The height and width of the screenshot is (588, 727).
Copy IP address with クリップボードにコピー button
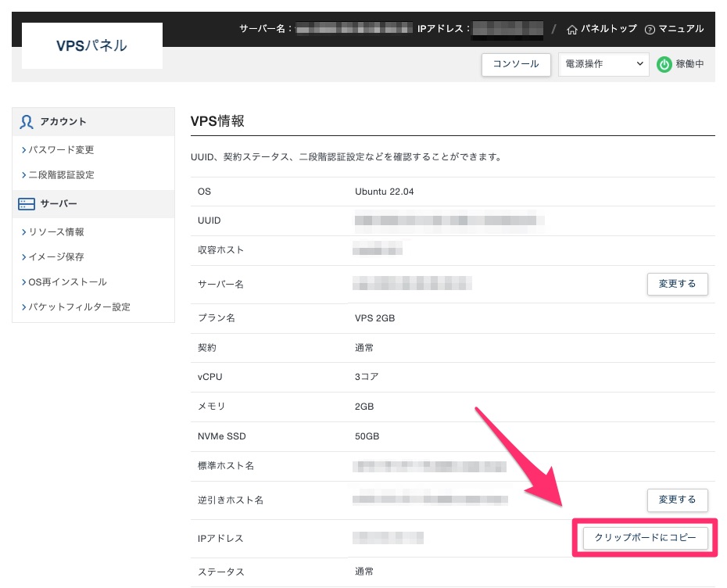pos(645,538)
